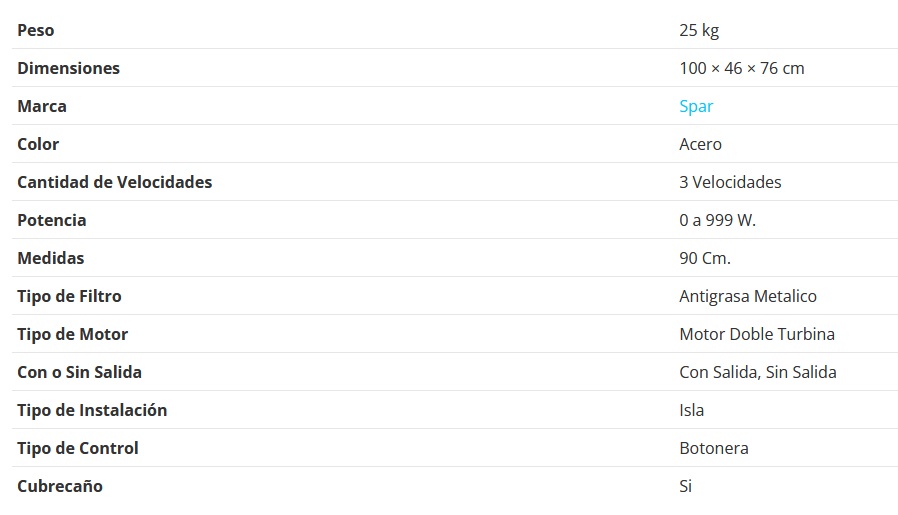Select the Dimensiones label
898x515 pixels.
click(x=68, y=68)
